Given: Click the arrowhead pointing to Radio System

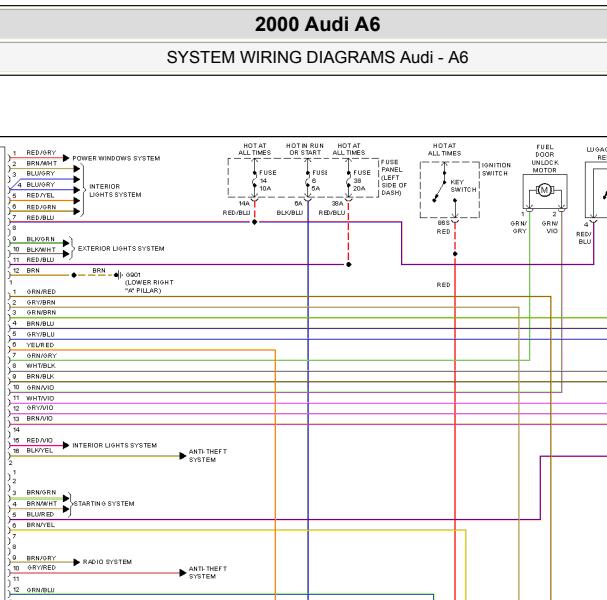Looking at the screenshot, I should point(77,562).
